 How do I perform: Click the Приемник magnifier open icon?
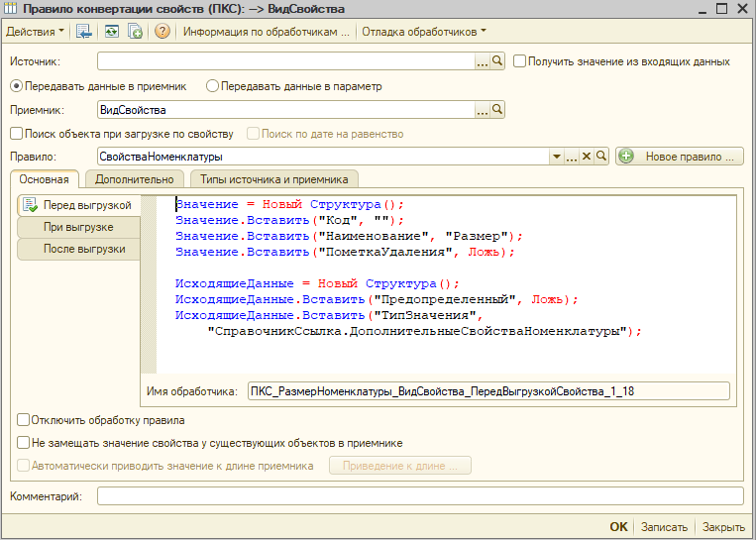click(x=497, y=110)
